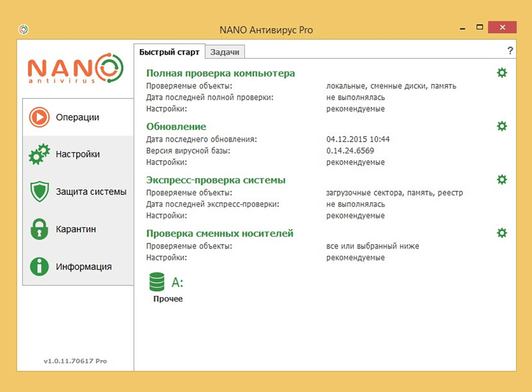Select the Быстрый старт tab
This screenshot has width=532, height=392.
coord(169,52)
